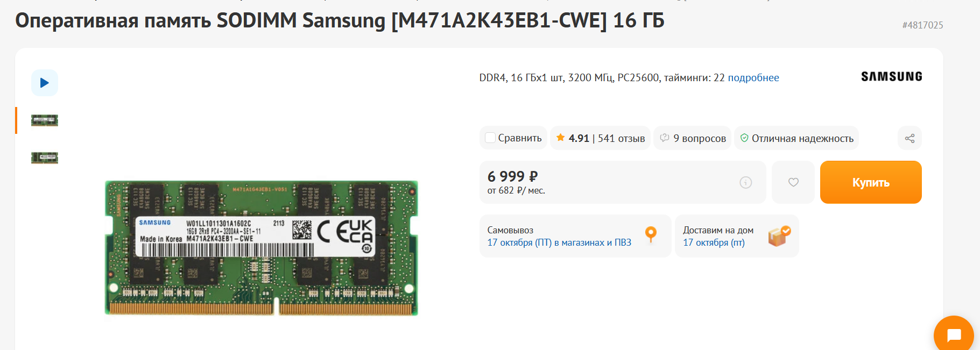This screenshot has width=980, height=350.
Task: Play the product video
Action: [x=45, y=83]
